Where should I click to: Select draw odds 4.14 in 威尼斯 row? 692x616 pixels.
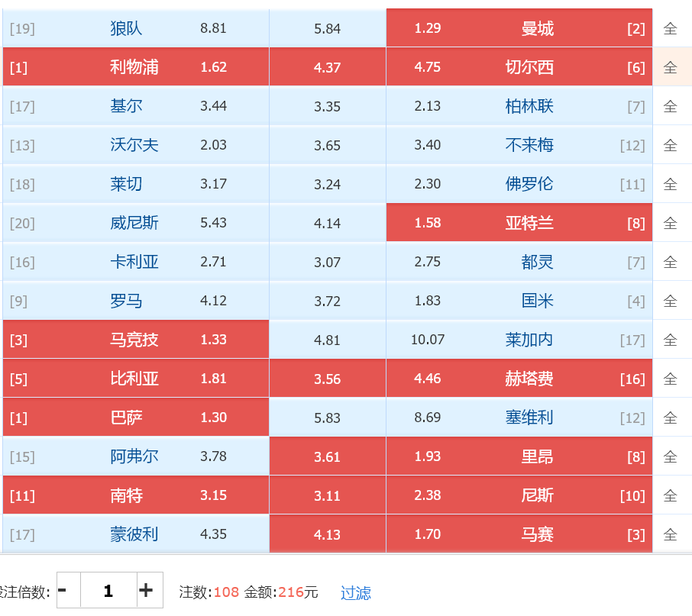328,223
